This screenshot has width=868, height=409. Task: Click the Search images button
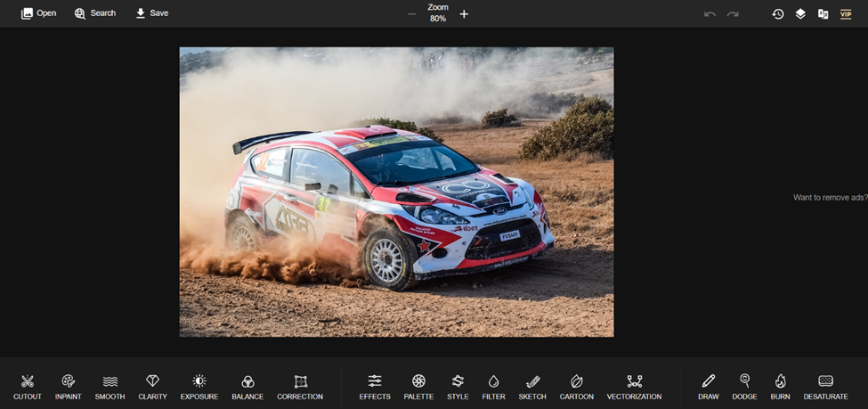tap(95, 13)
